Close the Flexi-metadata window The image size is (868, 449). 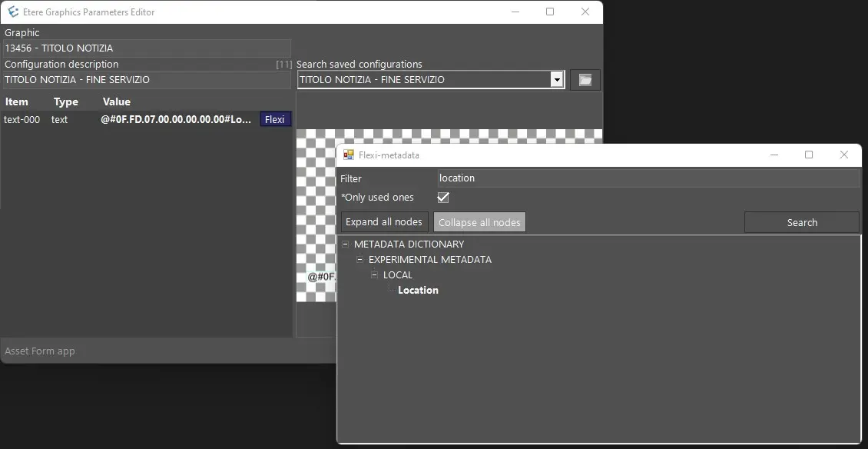pos(843,155)
